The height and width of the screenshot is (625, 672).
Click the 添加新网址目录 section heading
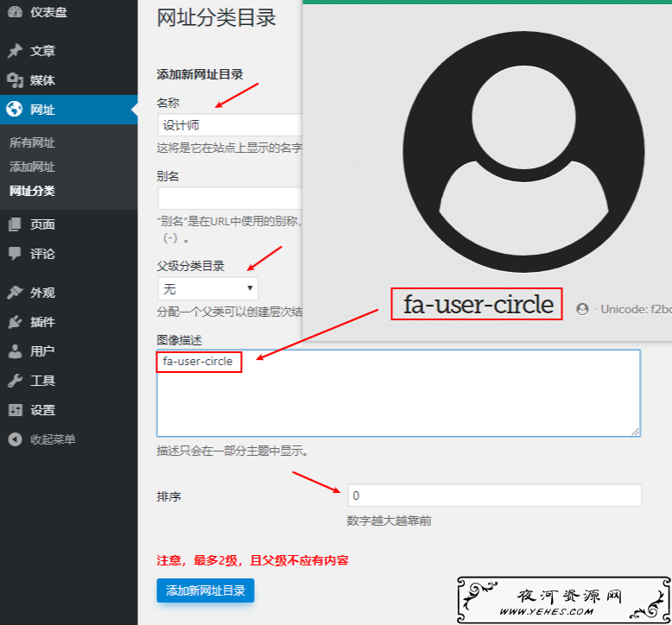(200, 74)
